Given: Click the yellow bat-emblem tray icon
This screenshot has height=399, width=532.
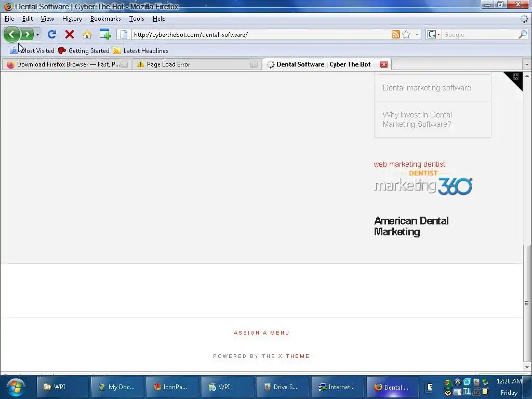Looking at the screenshot, I should 448,392.
